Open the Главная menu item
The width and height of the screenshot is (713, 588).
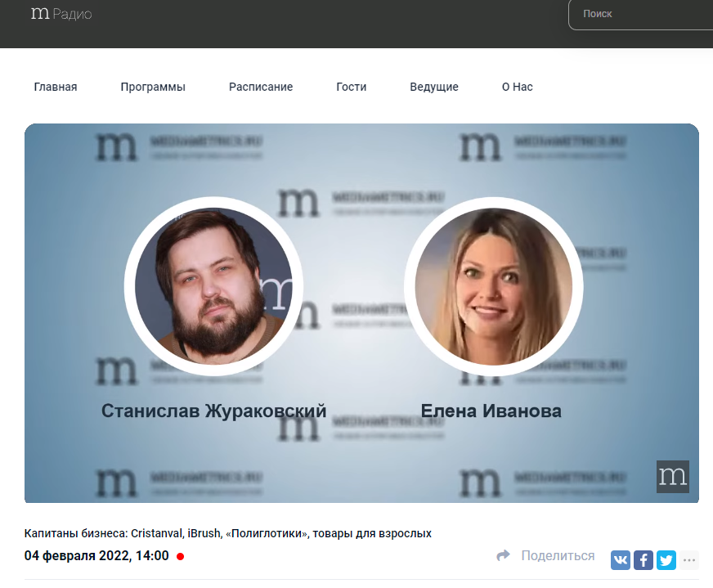(56, 87)
